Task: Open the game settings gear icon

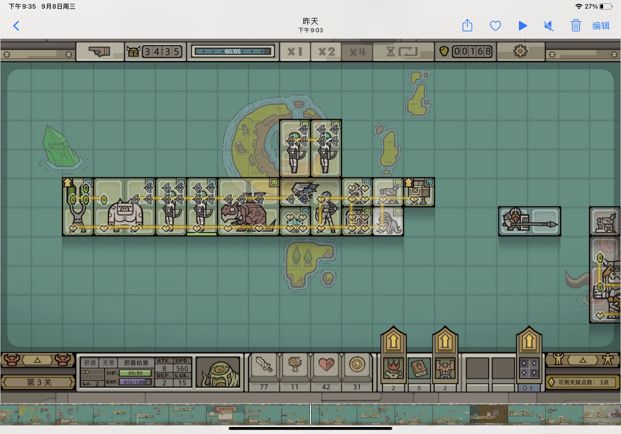Action: (520, 51)
